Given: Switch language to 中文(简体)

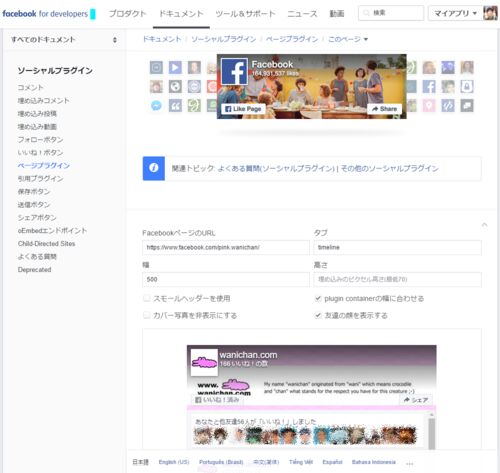Looking at the screenshot, I should (266, 462).
